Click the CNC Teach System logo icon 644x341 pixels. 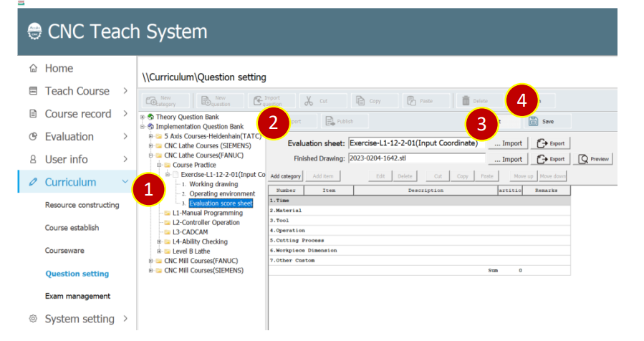click(x=34, y=32)
